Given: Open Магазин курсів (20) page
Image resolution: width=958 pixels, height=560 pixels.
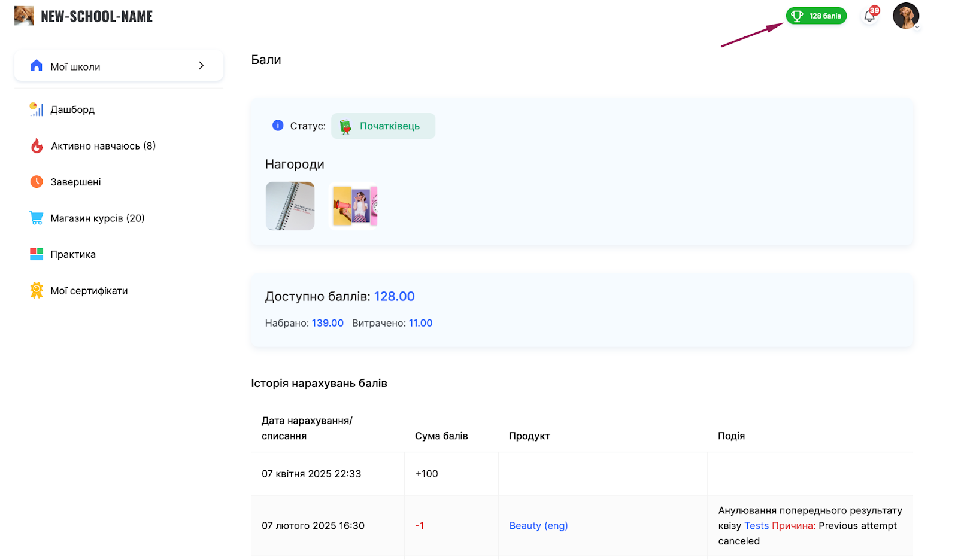Looking at the screenshot, I should [x=98, y=218].
